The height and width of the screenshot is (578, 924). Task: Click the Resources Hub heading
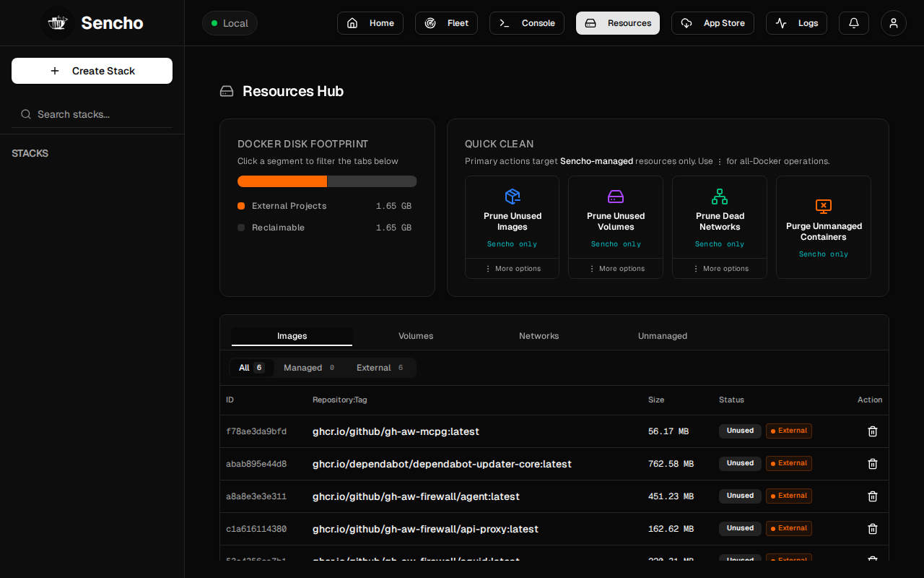(x=293, y=91)
